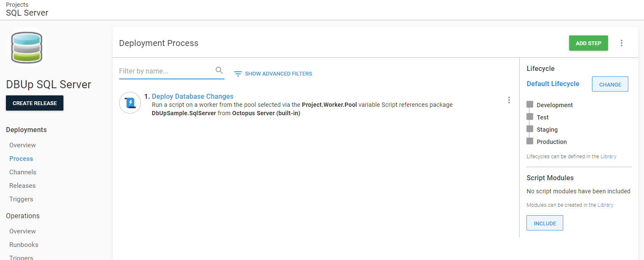Click Include script modules button
Screen dimensions: 644x260
[545, 223]
